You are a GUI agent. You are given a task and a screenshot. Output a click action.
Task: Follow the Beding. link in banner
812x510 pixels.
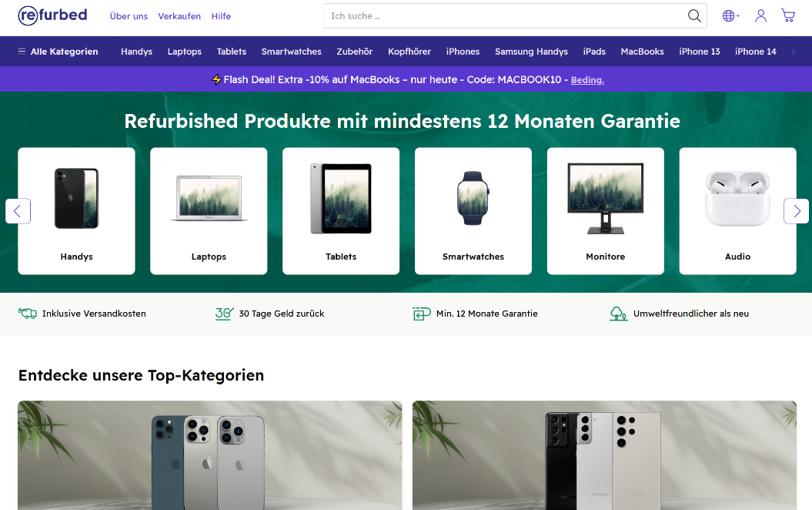(x=587, y=80)
